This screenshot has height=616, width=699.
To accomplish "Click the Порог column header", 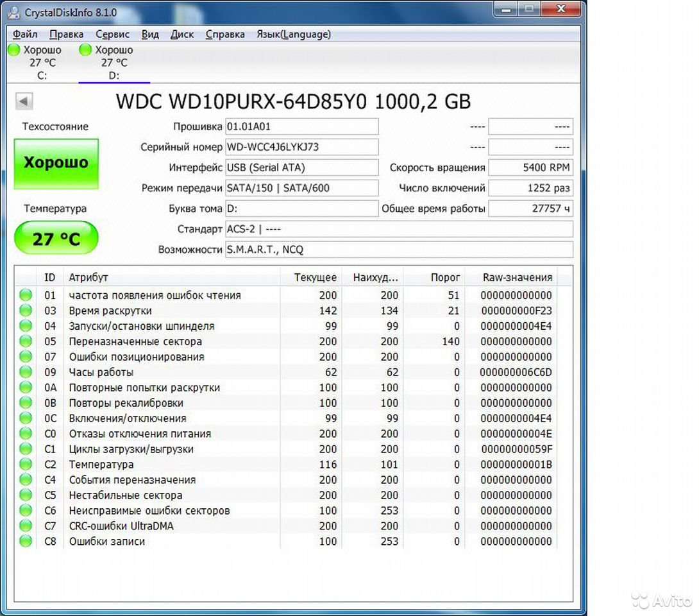I will point(434,277).
